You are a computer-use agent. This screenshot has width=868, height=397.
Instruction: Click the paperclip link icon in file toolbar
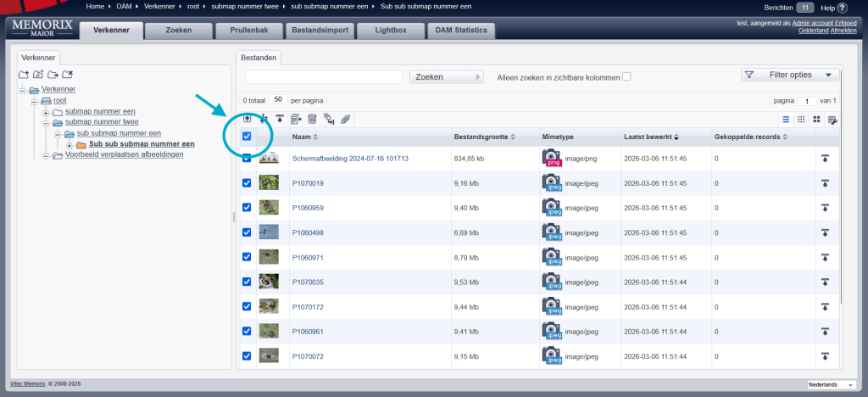click(x=346, y=120)
